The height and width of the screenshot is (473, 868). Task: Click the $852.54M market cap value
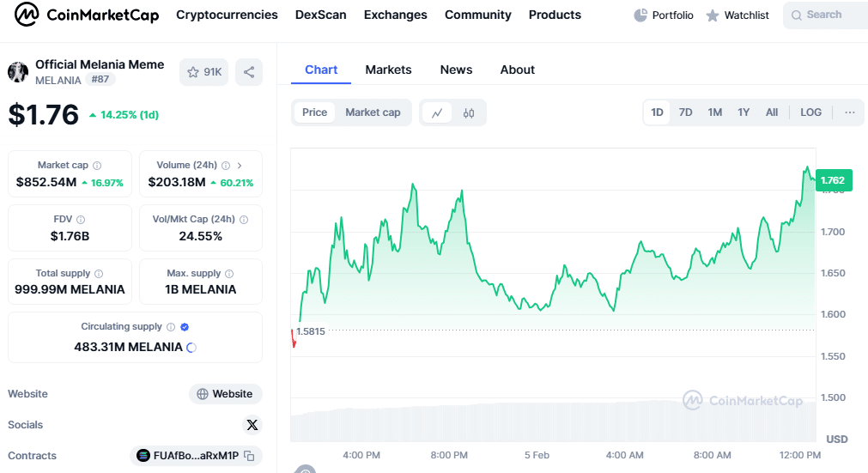pyautogui.click(x=46, y=182)
